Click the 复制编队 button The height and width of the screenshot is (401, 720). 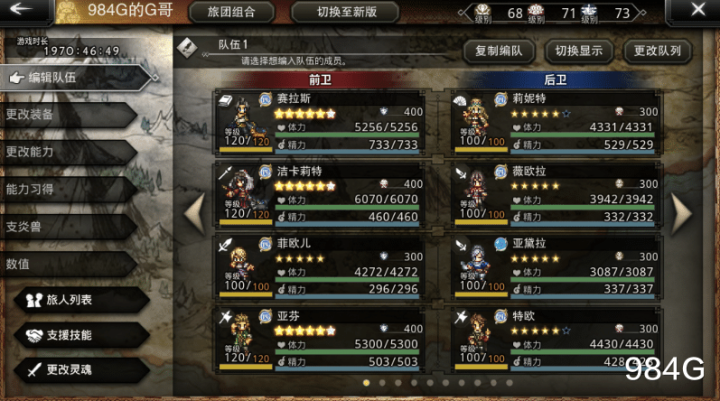click(499, 51)
